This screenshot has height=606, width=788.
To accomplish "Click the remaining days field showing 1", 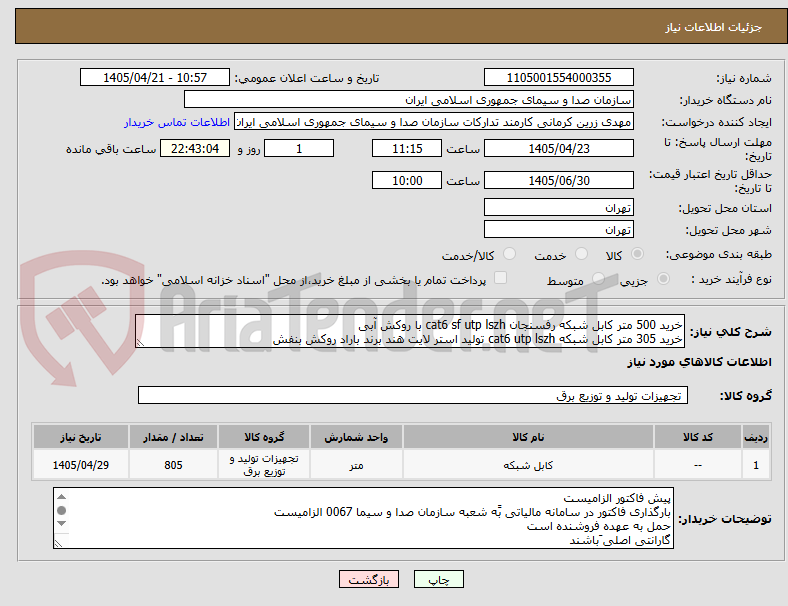I will 299,149.
